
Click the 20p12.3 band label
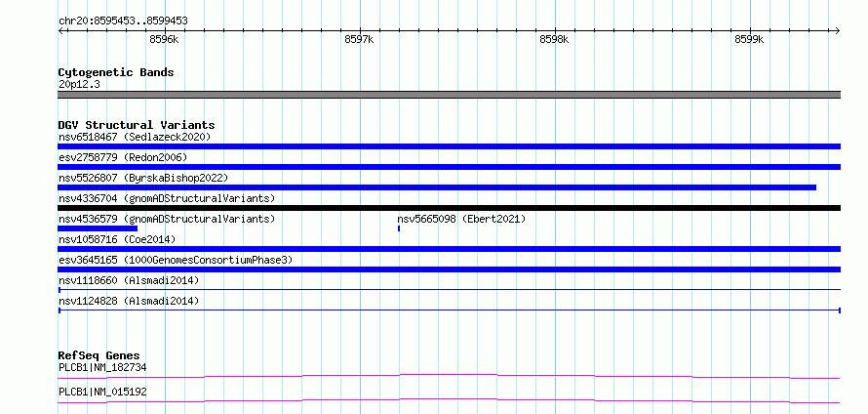click(79, 85)
